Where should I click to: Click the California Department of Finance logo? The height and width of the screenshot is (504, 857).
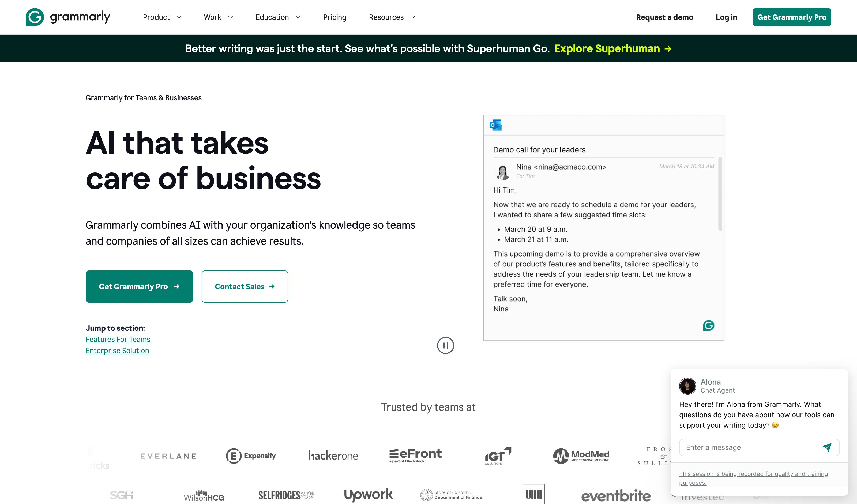[451, 495]
